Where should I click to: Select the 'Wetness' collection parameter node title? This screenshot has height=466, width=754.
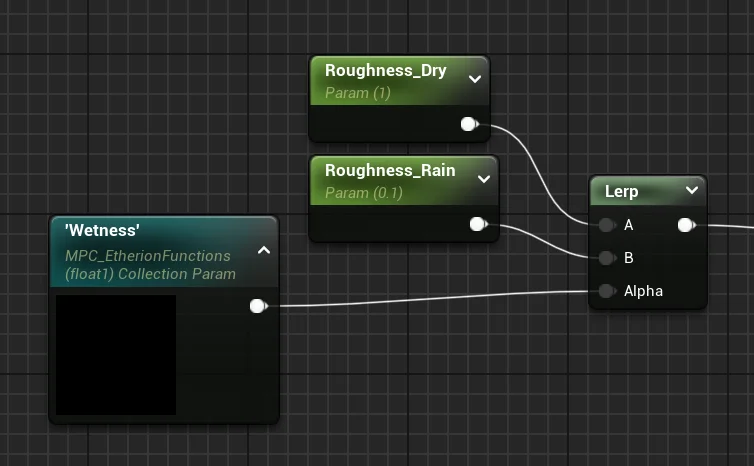102,230
